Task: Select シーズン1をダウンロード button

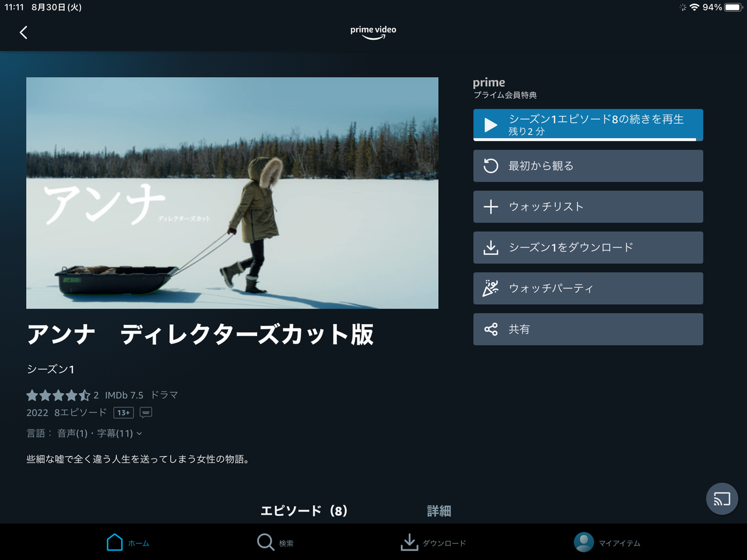Action: coord(588,248)
